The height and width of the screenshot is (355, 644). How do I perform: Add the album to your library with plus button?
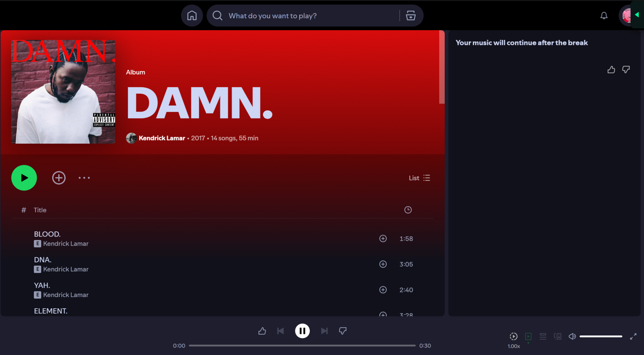pos(59,178)
